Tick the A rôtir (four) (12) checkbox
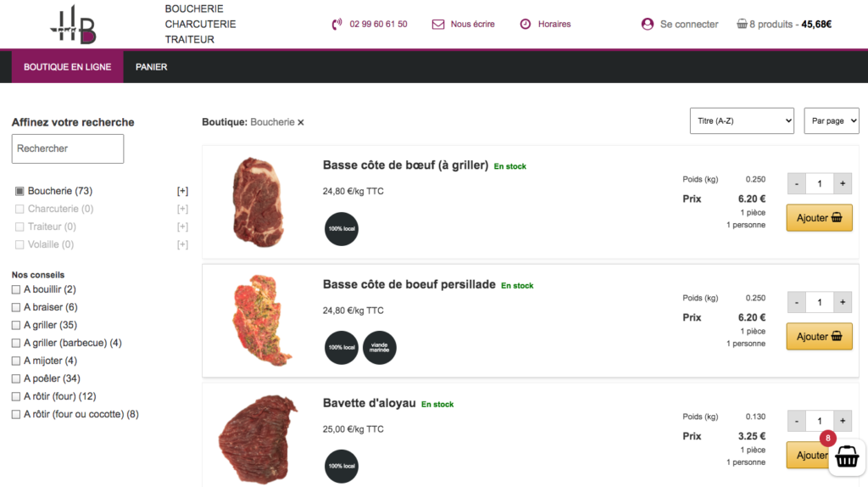 16,397
